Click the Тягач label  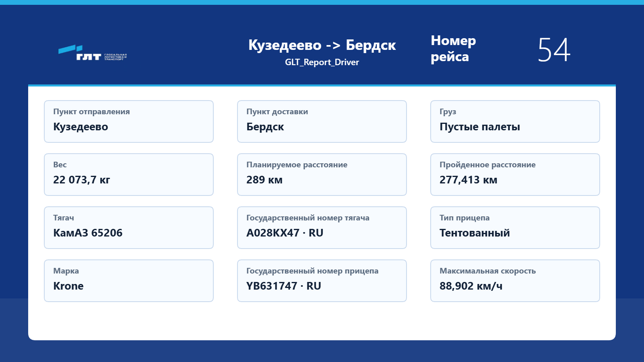pos(63,218)
